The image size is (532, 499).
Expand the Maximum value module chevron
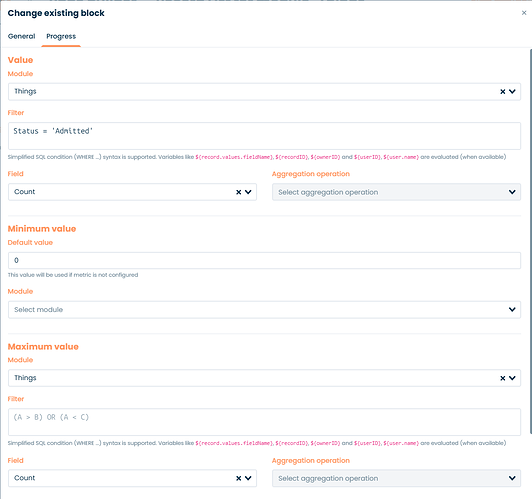tap(512, 378)
